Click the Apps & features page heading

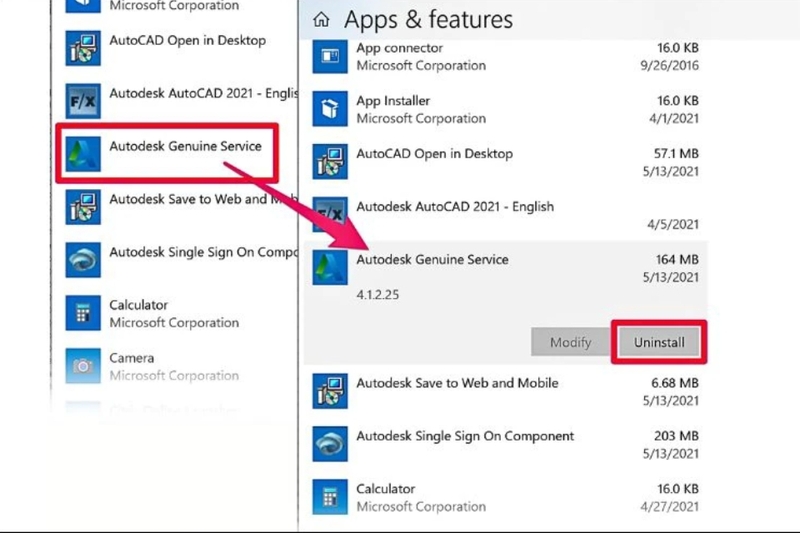(428, 20)
